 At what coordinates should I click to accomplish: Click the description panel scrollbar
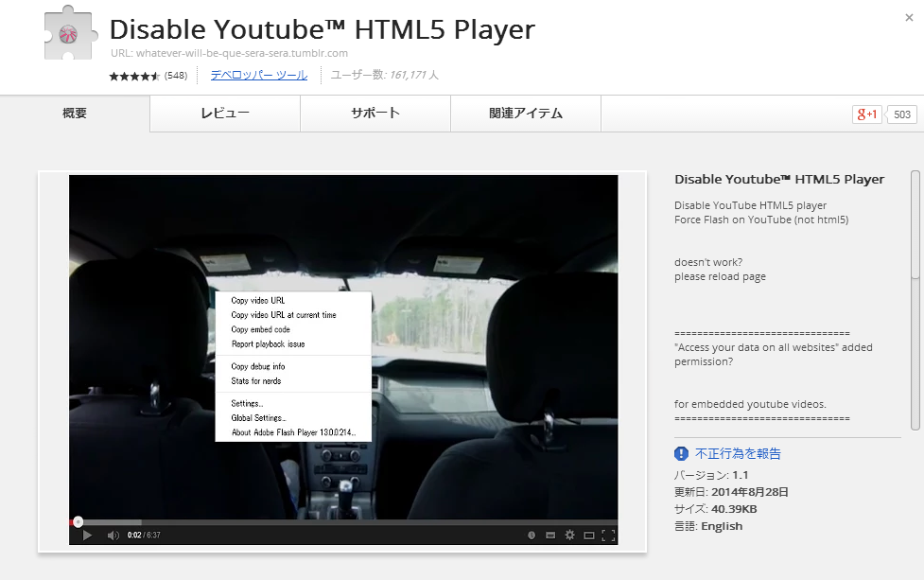[x=915, y=300]
